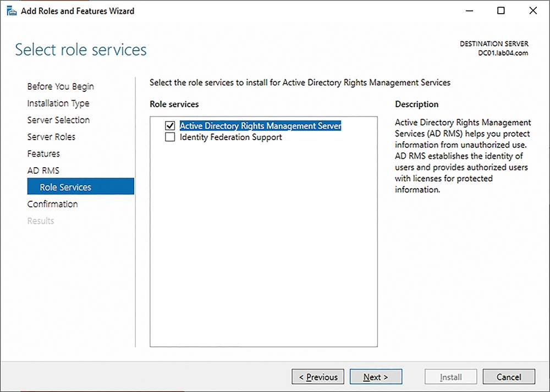
Task: Click the Description heading
Action: point(417,104)
